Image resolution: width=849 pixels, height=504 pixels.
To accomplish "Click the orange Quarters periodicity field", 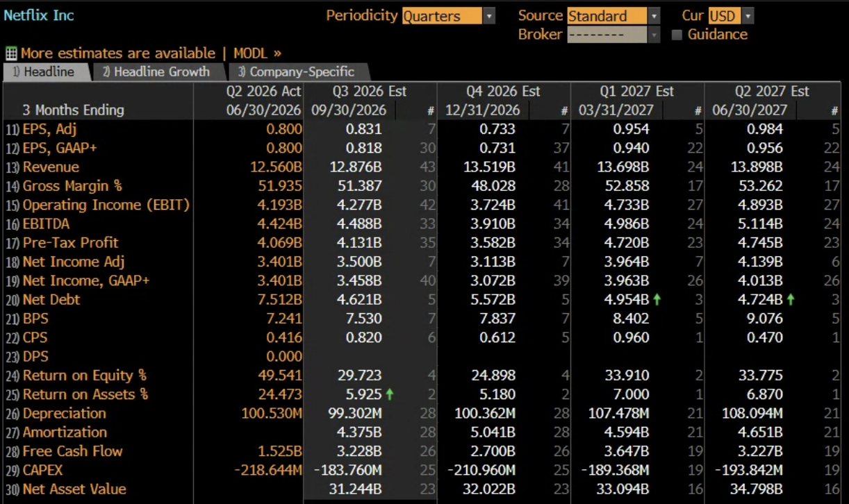I will coord(442,16).
